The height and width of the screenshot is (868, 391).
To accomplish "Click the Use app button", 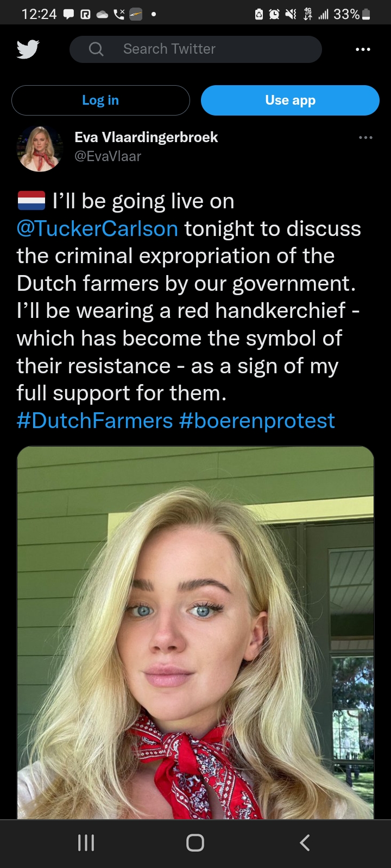I will click(x=290, y=100).
